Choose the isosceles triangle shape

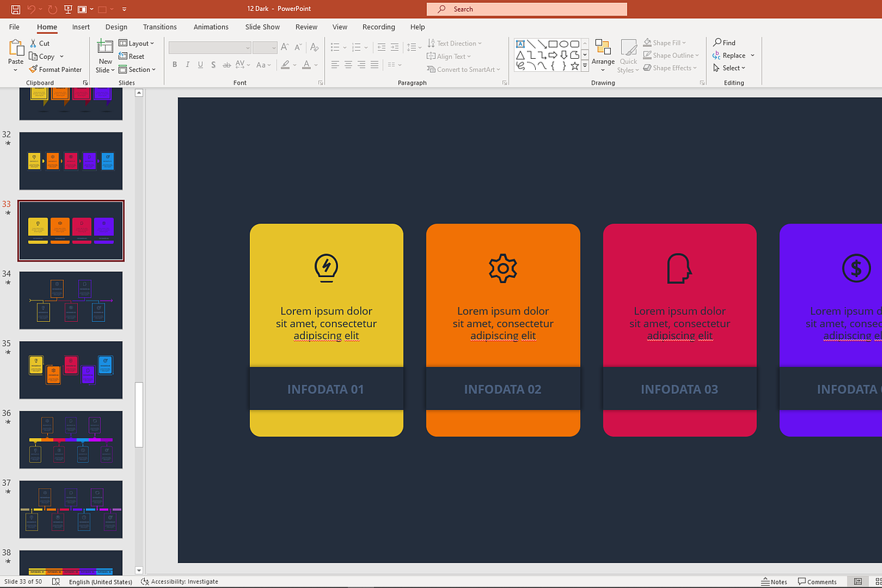tap(520, 55)
